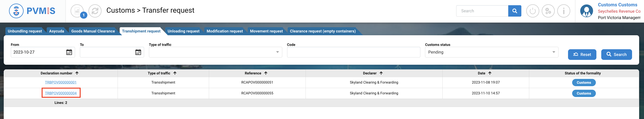Click the PVMIS logo icon
Screen dimensions: 644x119
coord(16,11)
